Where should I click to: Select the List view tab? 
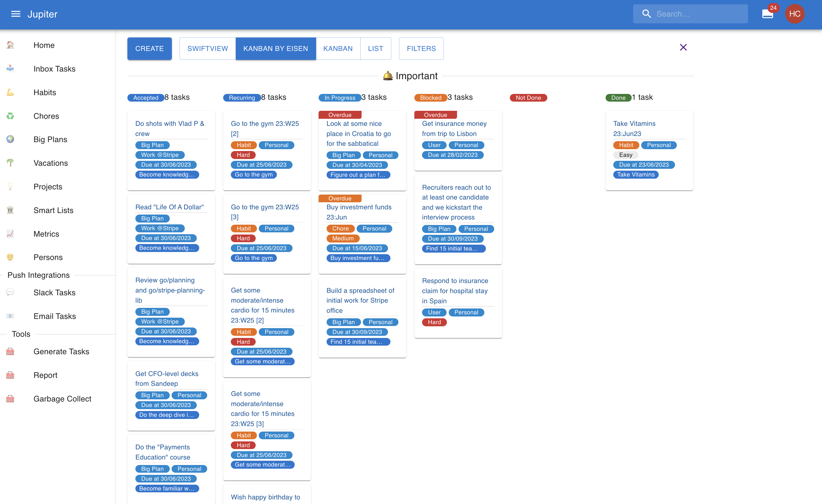coord(375,49)
